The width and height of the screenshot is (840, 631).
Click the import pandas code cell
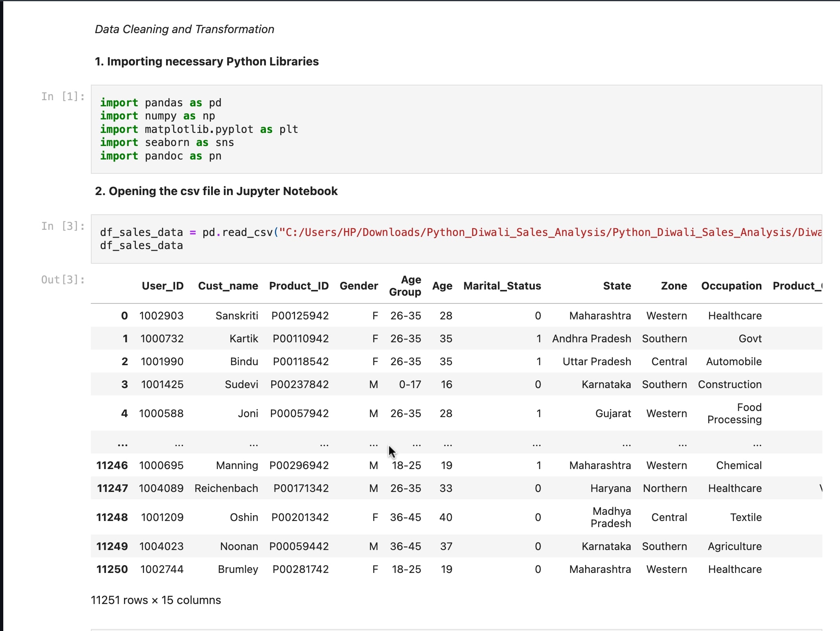coord(456,129)
